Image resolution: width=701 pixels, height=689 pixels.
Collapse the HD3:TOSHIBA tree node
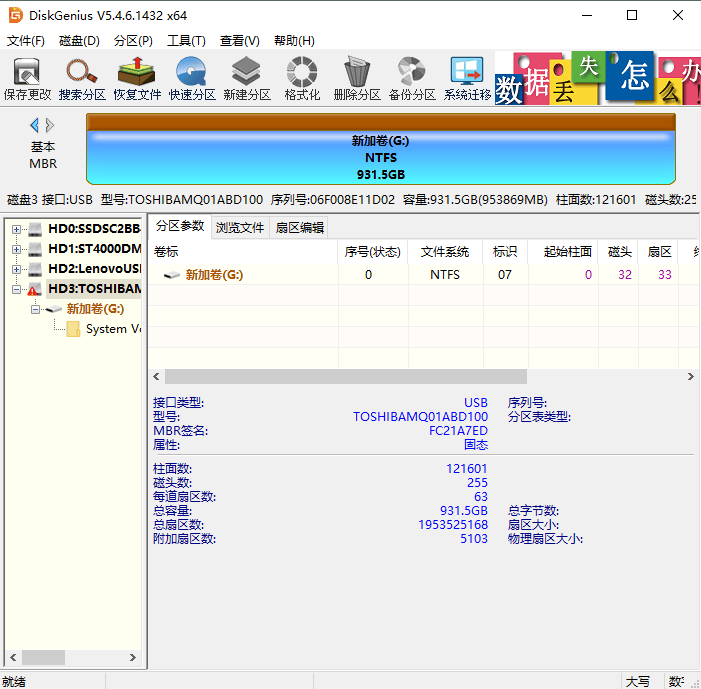(16, 290)
